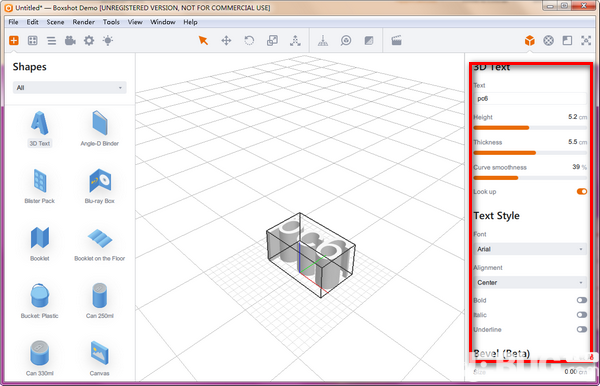Select the rotate tool
This screenshot has width=600, height=386.
249,41
